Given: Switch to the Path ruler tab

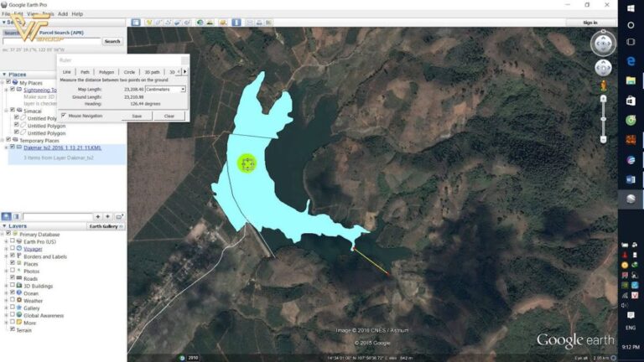Looking at the screenshot, I should coord(85,72).
